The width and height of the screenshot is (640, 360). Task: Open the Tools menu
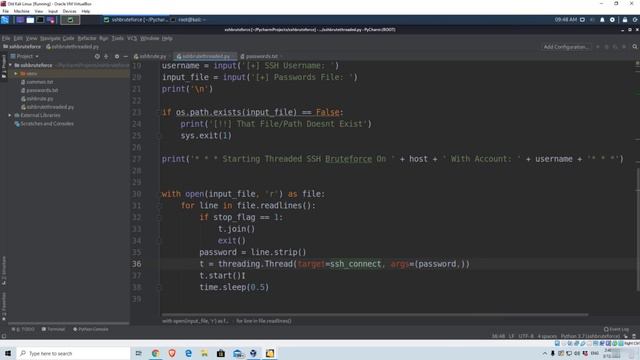pyautogui.click(x=118, y=38)
